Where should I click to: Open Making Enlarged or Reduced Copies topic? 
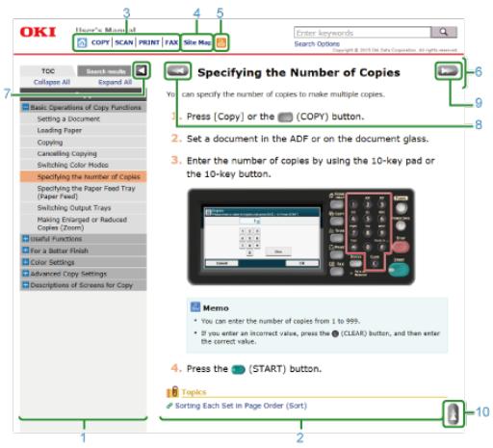tap(82, 224)
